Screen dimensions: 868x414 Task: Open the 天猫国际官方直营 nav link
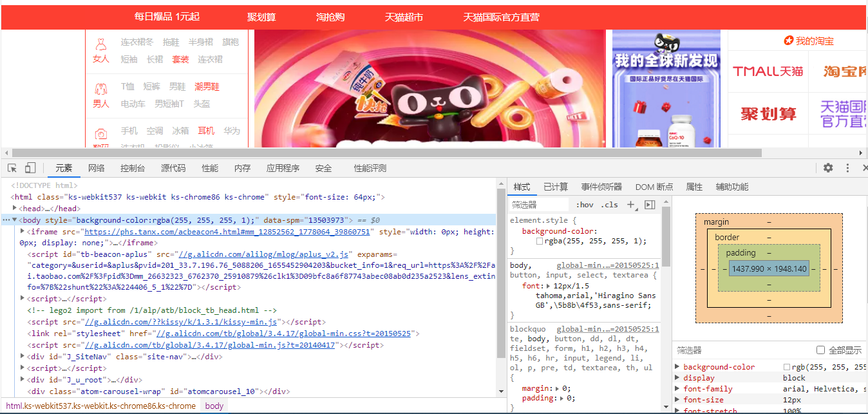pyautogui.click(x=501, y=17)
